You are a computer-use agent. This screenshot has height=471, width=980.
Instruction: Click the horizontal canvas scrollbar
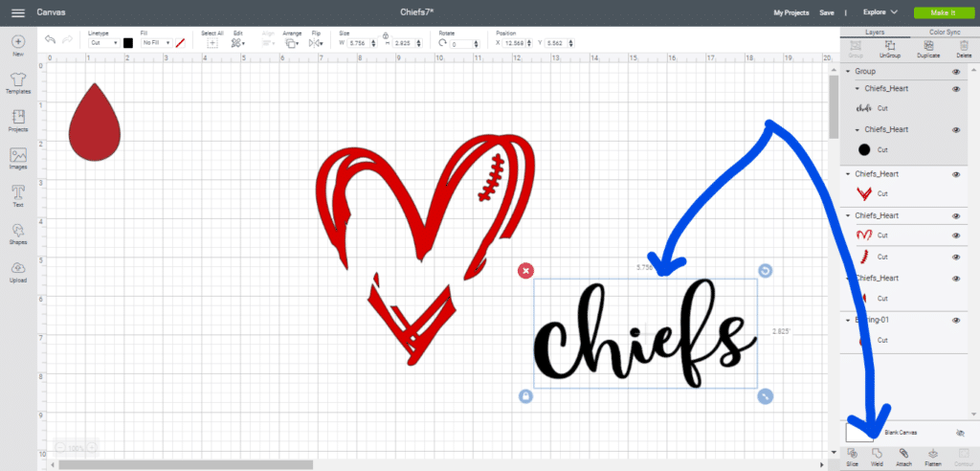(186, 464)
